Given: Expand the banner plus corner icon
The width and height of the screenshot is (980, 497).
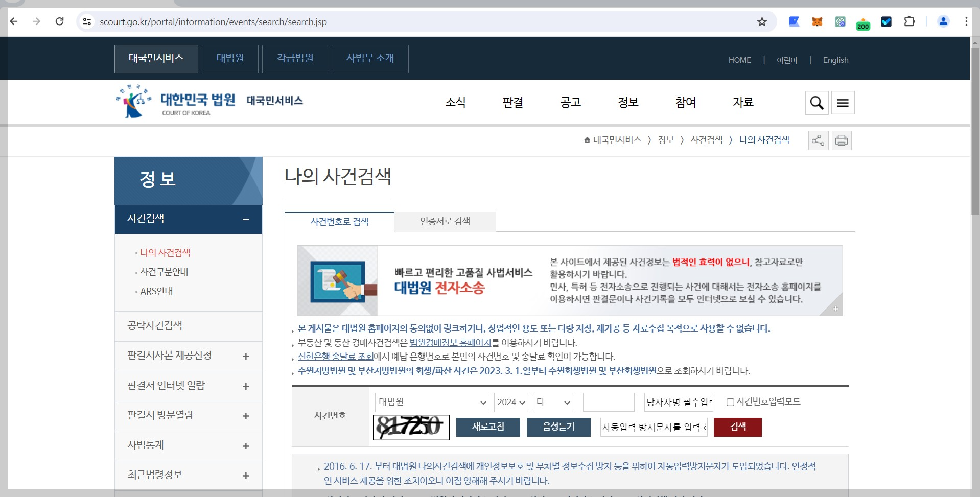Looking at the screenshot, I should pos(835,309).
